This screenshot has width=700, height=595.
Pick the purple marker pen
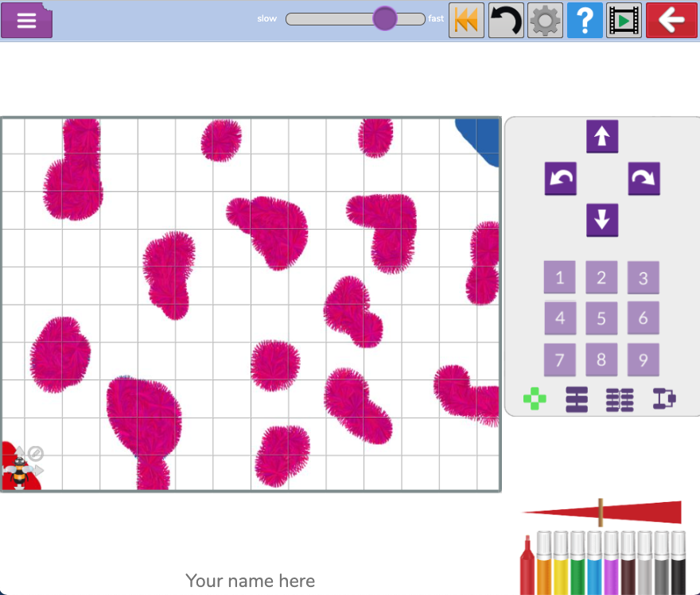coord(611,563)
